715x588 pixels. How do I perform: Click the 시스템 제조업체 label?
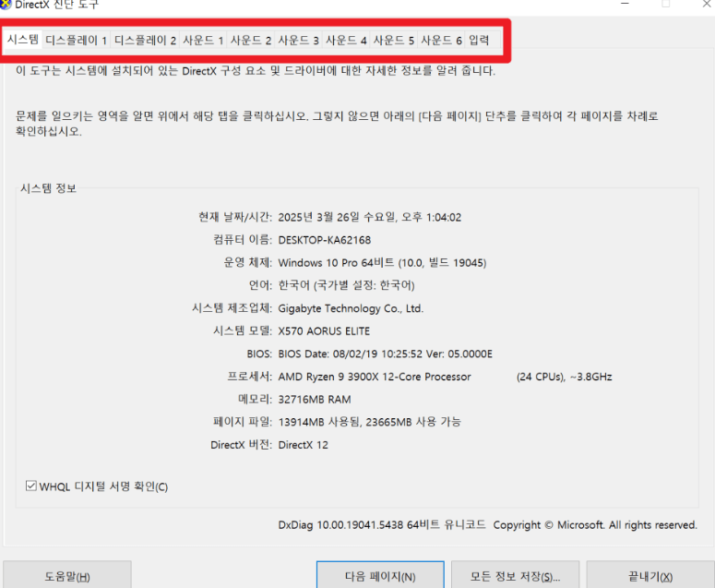point(232,308)
